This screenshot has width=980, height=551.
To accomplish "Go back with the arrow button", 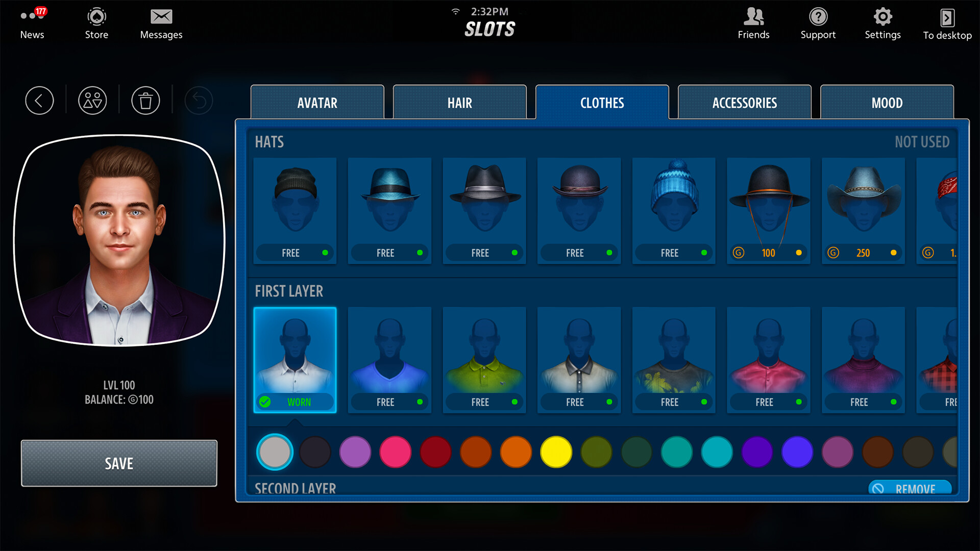I will [39, 101].
